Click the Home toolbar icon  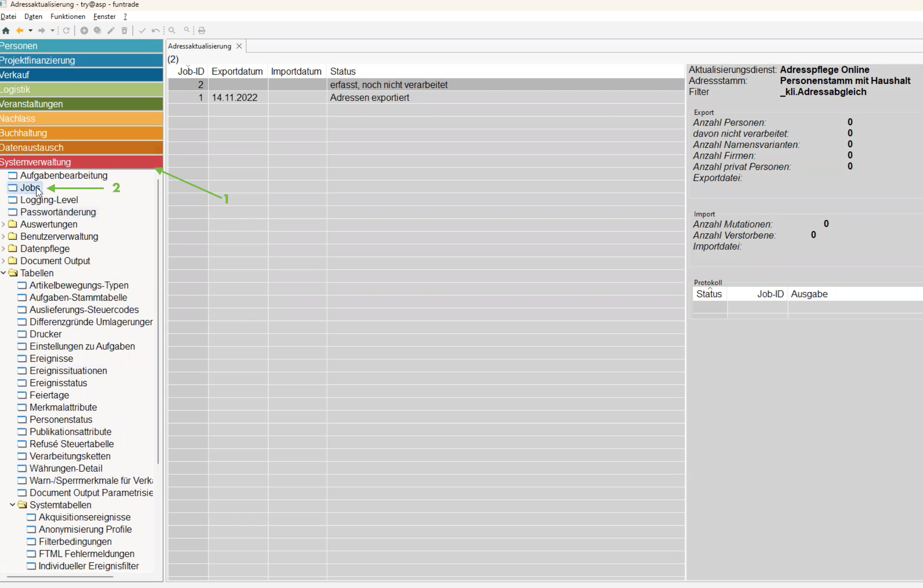6,31
